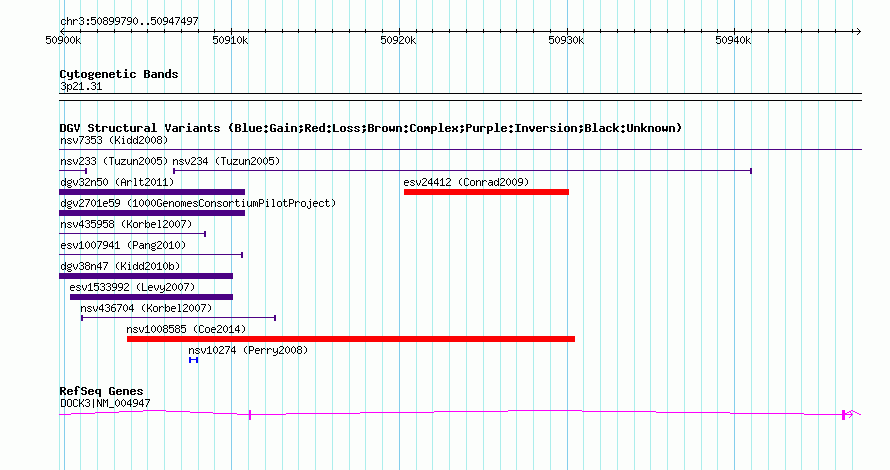Click the RefSeq Genes track title
This screenshot has width=890, height=470.
101,391
